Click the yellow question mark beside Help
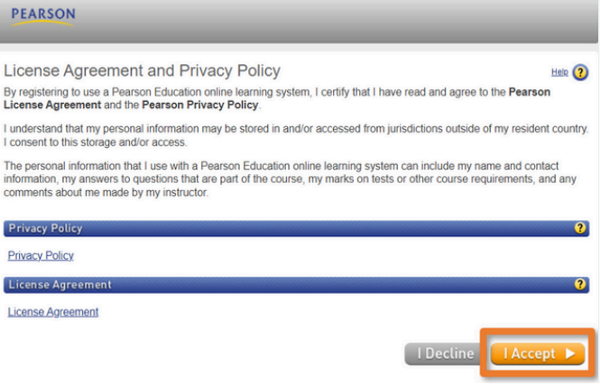Viewport: 600px width, 384px height. tap(580, 72)
